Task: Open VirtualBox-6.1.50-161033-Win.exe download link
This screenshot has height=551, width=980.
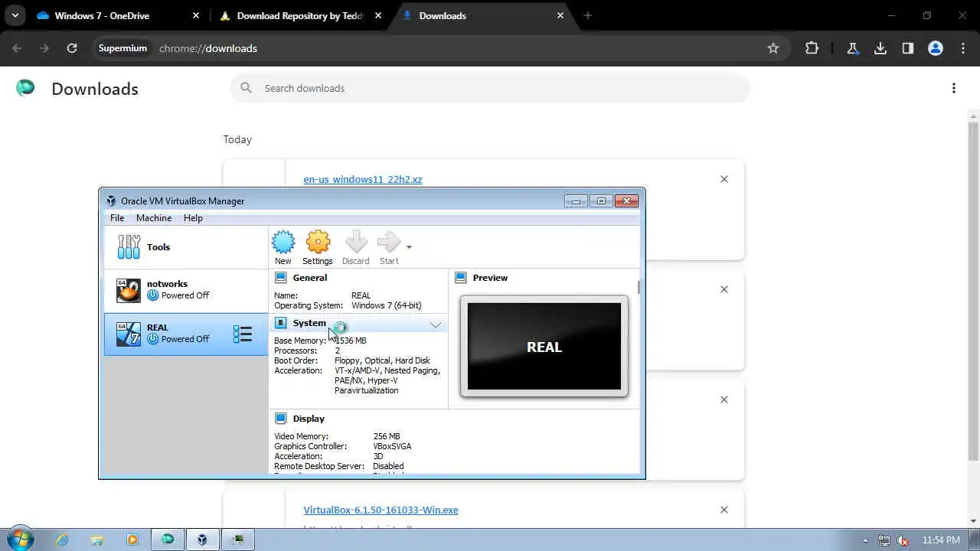Action: [x=381, y=510]
